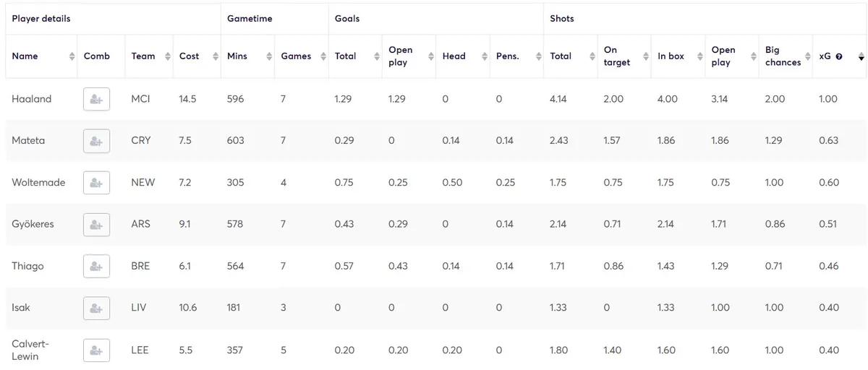This screenshot has width=868, height=370.
Task: Sort players by Mins played
Action: pos(237,56)
